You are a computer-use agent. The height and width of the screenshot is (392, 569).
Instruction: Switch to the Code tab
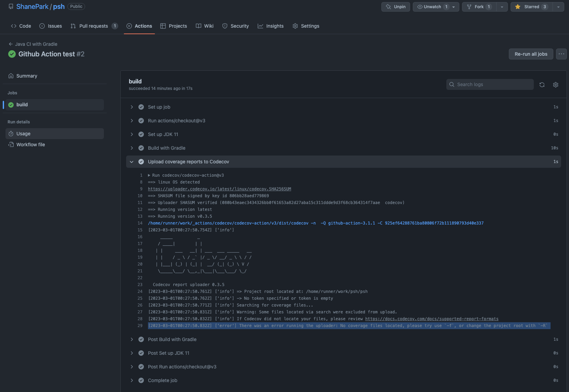pyautogui.click(x=21, y=26)
